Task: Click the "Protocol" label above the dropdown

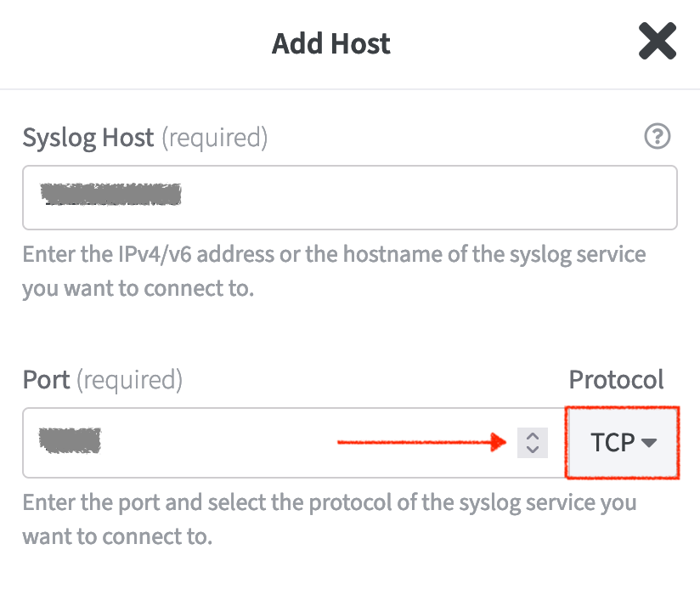Action: point(616,379)
